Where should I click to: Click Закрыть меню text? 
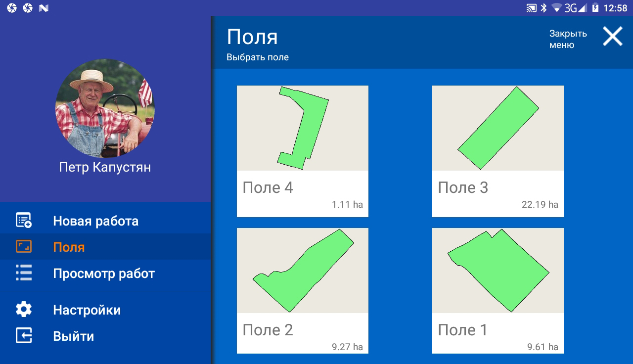[x=568, y=39]
